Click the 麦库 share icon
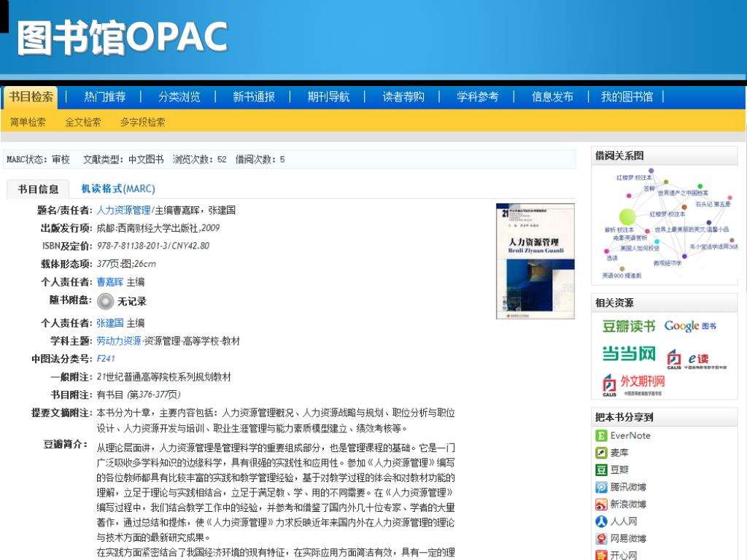 [601, 453]
